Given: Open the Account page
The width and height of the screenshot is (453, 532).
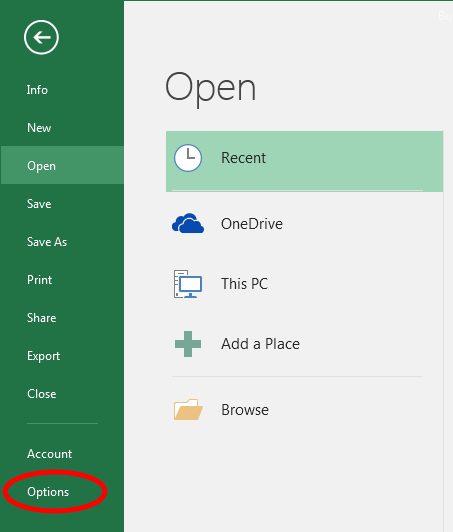Looking at the screenshot, I should point(50,454).
